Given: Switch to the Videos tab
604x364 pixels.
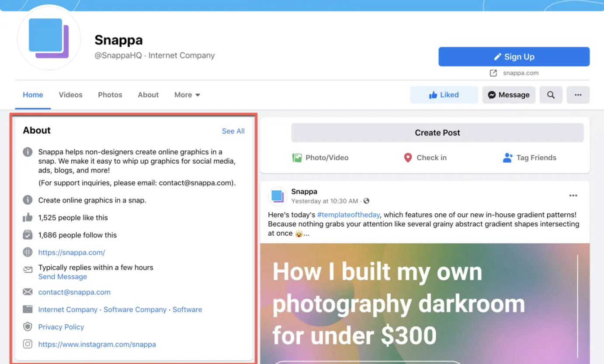Looking at the screenshot, I should pos(70,95).
